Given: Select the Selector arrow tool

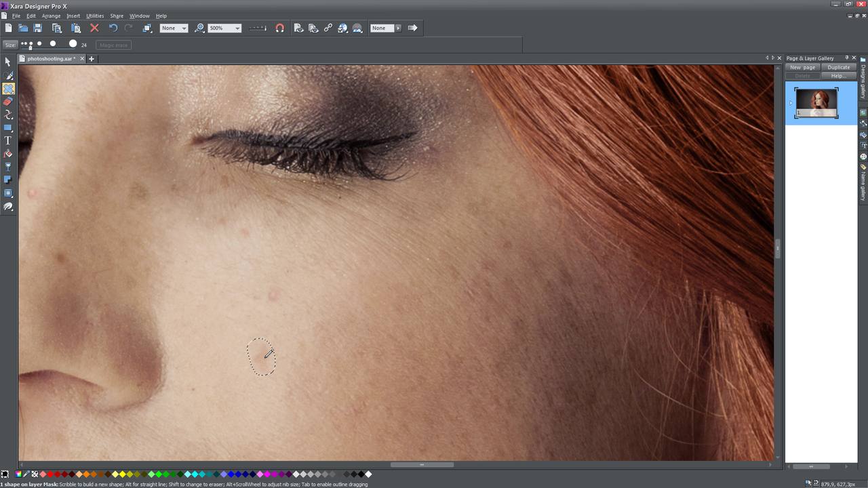Looking at the screenshot, I should tap(8, 62).
